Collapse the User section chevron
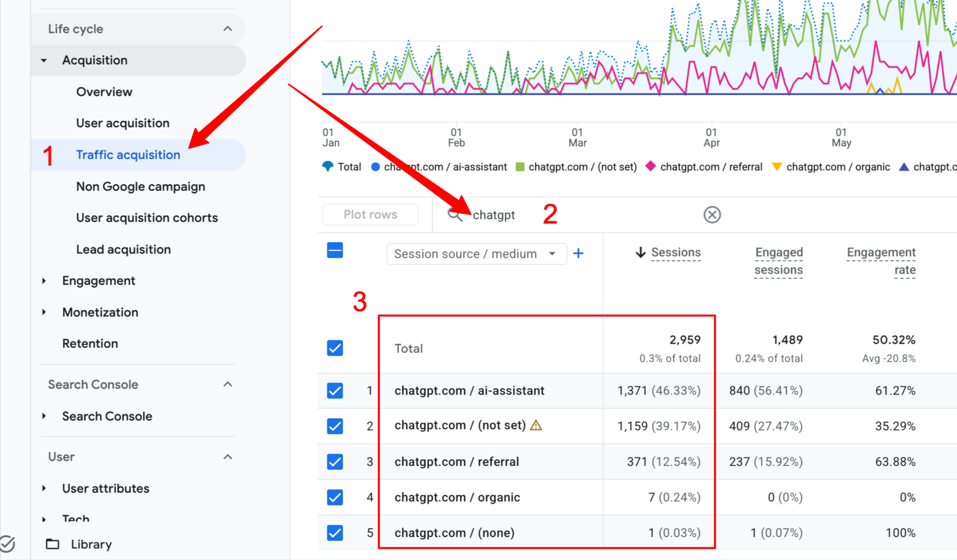 click(228, 457)
